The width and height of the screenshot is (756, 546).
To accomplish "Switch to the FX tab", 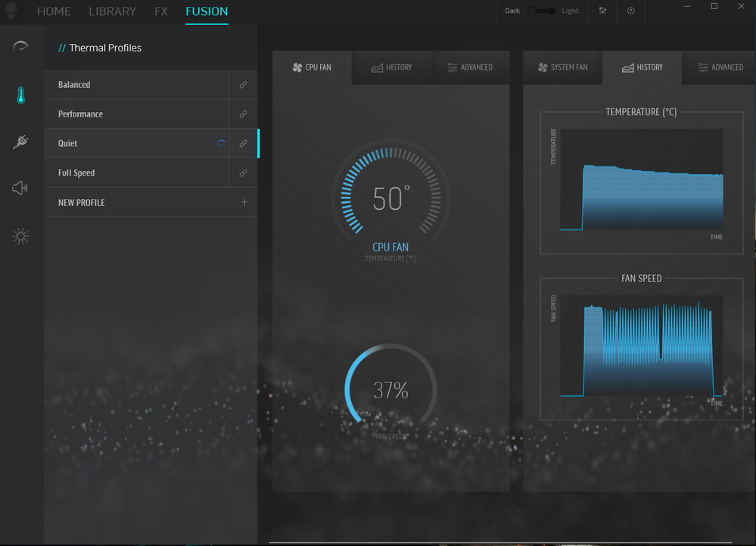I will pyautogui.click(x=161, y=11).
